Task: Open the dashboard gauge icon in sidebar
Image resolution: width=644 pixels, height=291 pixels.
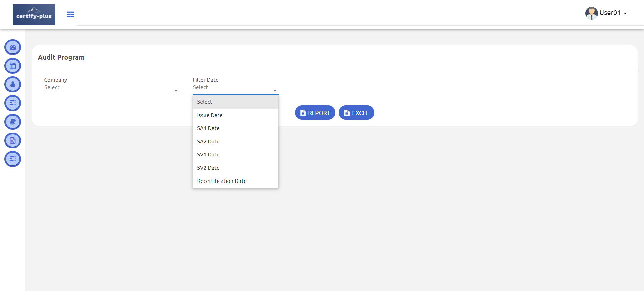Action: pos(13,47)
